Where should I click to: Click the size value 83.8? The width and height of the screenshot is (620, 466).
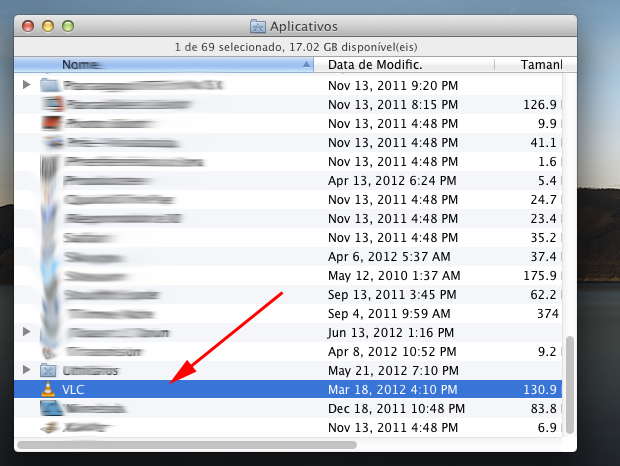(543, 409)
